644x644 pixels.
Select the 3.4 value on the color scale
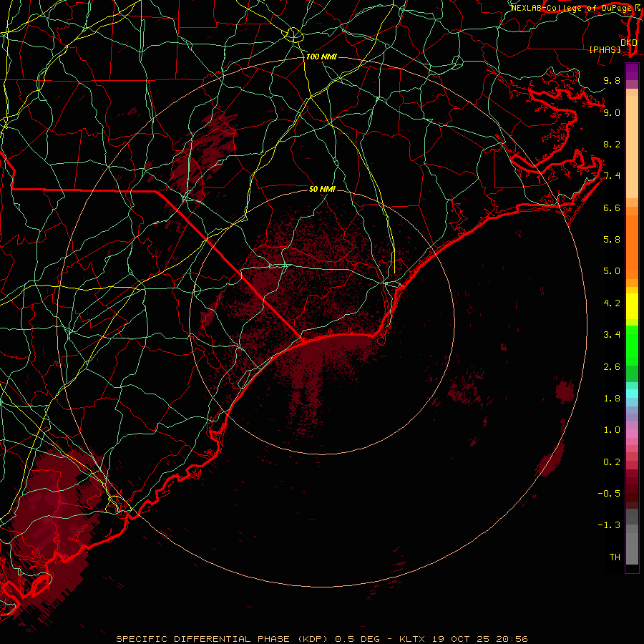612,335
